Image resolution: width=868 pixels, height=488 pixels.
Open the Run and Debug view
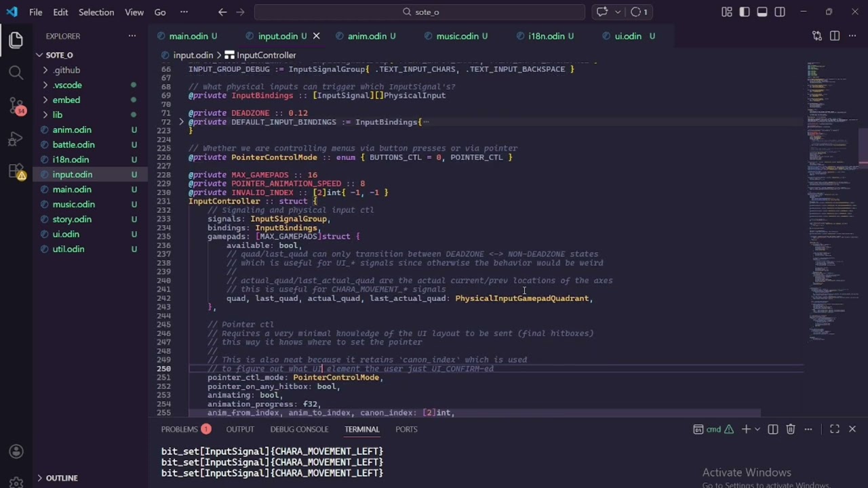tap(16, 139)
